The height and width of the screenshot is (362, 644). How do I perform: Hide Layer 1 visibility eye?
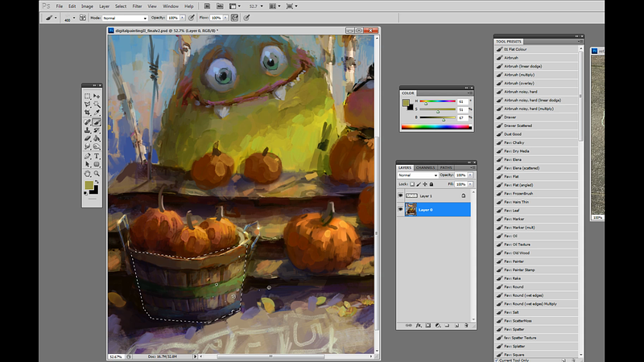point(400,195)
